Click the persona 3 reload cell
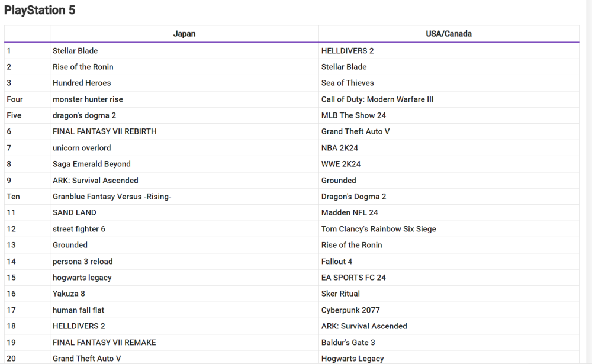The width and height of the screenshot is (592, 364). point(82,262)
